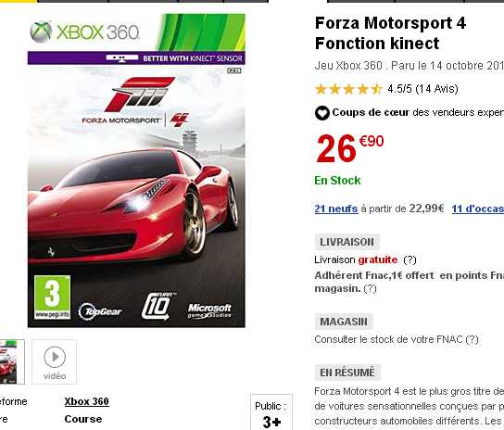
Task: Click the Coups de cœur heart icon
Action: tap(322, 113)
